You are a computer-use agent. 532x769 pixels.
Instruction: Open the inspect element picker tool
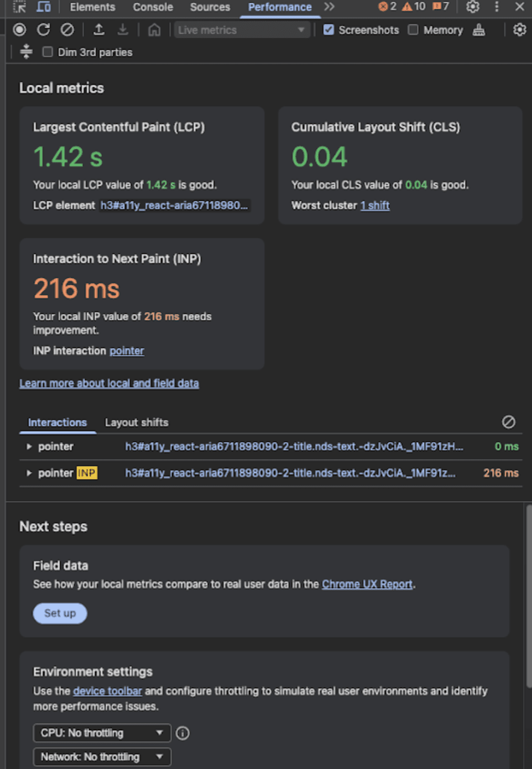pos(19,7)
